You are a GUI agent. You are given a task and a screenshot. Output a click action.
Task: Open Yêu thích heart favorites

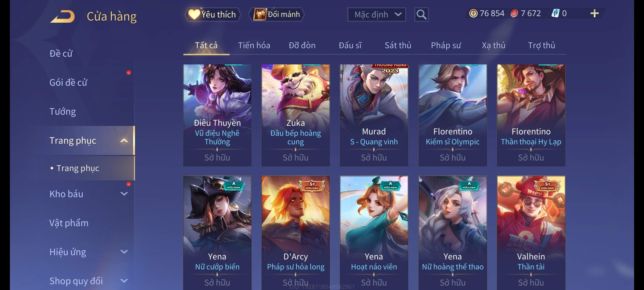pyautogui.click(x=213, y=14)
